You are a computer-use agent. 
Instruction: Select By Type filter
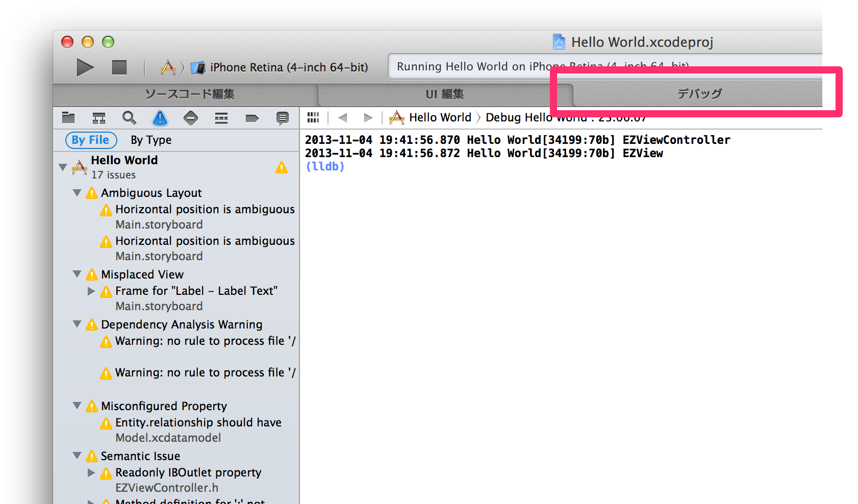click(151, 140)
